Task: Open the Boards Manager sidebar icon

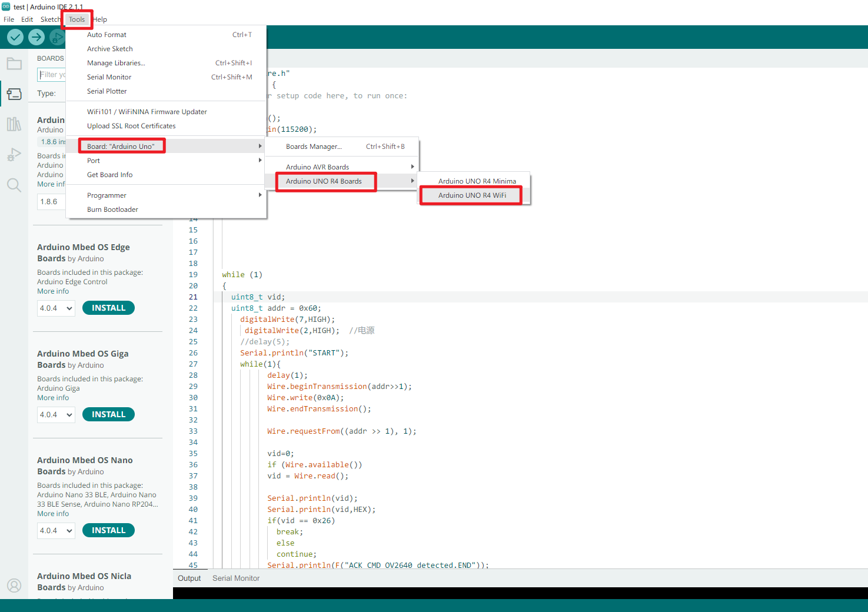Action: coord(14,94)
